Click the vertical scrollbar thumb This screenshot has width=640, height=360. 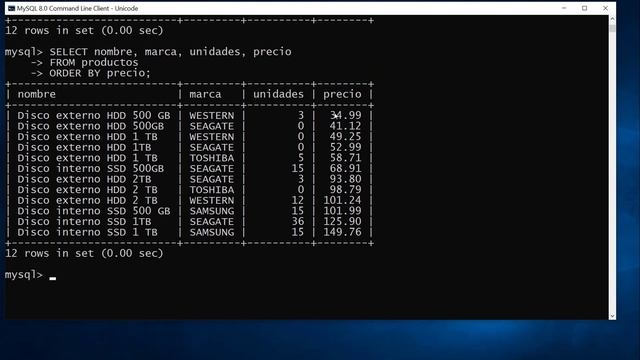612,28
